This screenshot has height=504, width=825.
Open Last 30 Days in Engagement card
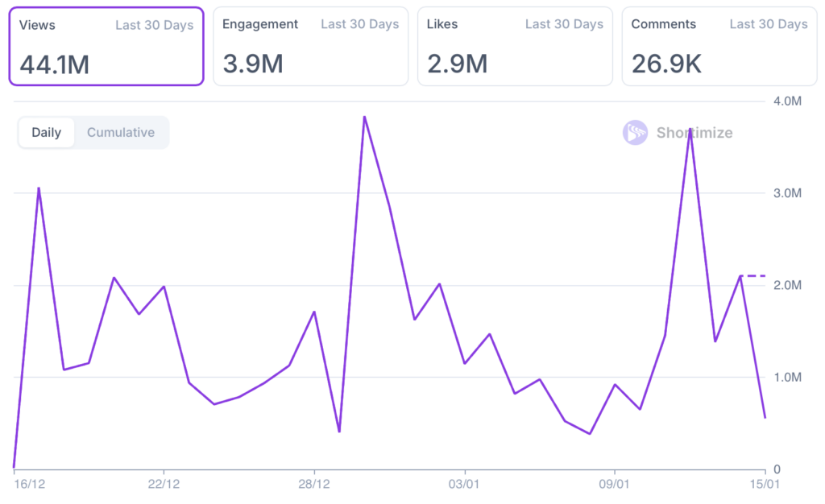pyautogui.click(x=359, y=24)
